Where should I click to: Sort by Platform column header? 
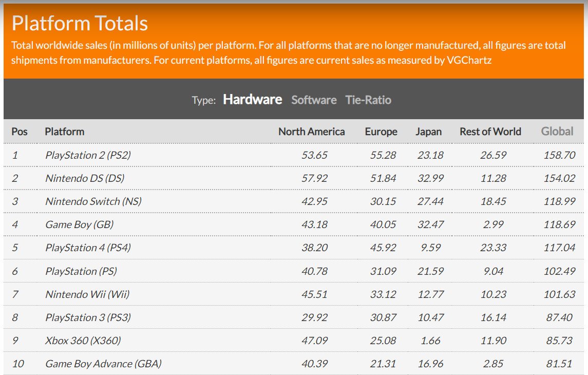65,132
